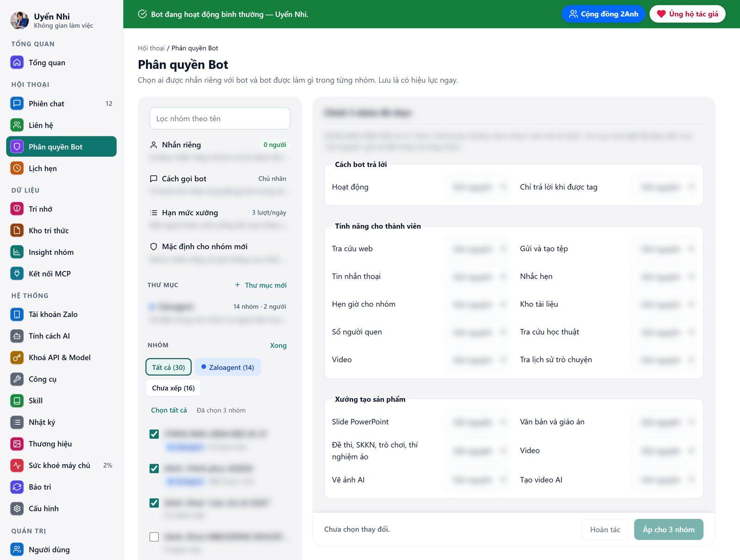Open Tổng quan home icon
The image size is (740, 560).
pyautogui.click(x=17, y=62)
